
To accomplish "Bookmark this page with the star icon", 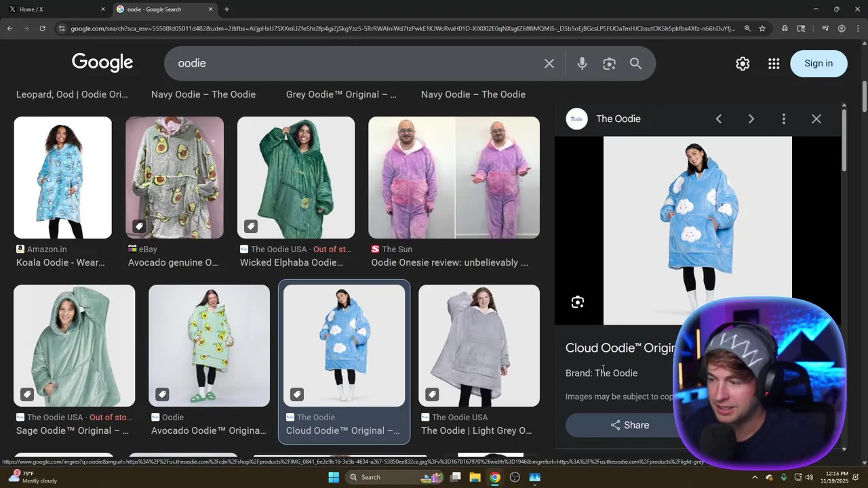I will coord(762,28).
